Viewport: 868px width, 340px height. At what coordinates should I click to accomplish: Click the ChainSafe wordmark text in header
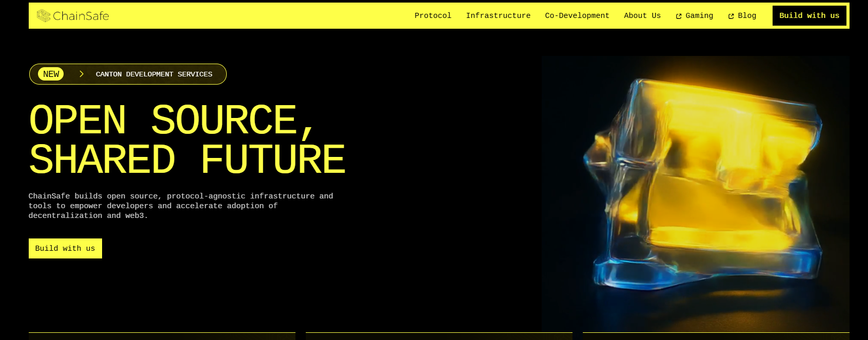point(81,16)
